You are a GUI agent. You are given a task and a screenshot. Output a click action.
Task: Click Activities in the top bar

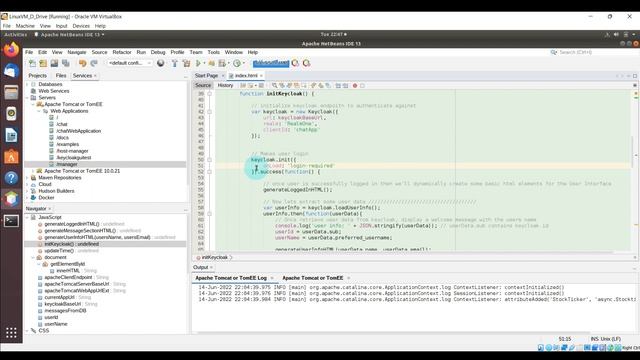coord(16,35)
